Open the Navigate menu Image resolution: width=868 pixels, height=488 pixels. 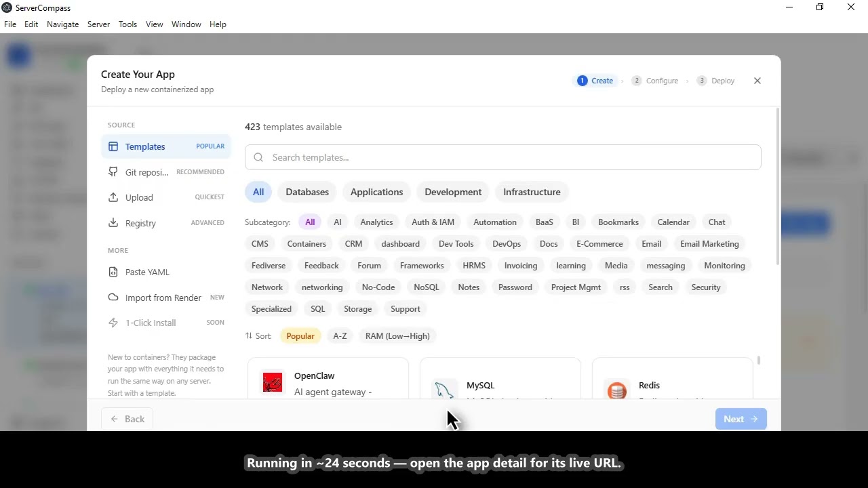62,24
